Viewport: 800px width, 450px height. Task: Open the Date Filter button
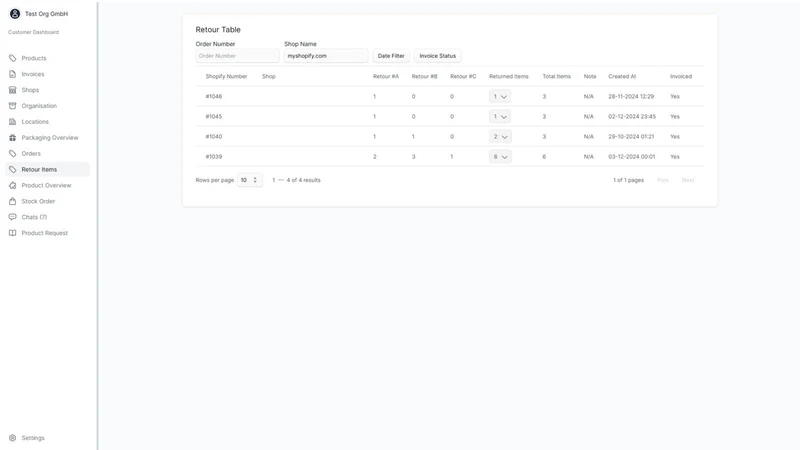coord(391,56)
